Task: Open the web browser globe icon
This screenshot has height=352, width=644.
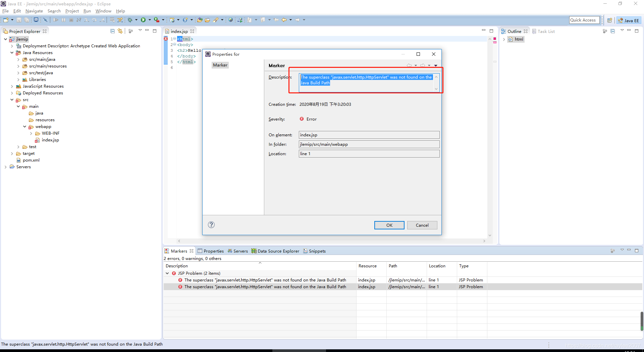Action: (x=230, y=20)
